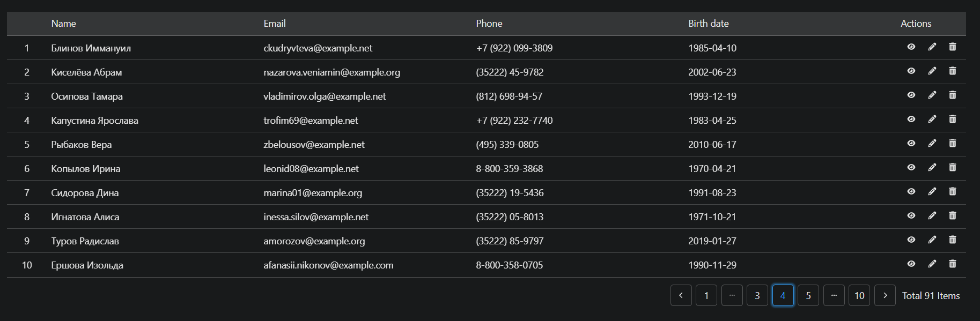Screen dimensions: 980x321
Task: Advance to next page using right chevron
Action: pyautogui.click(x=885, y=295)
